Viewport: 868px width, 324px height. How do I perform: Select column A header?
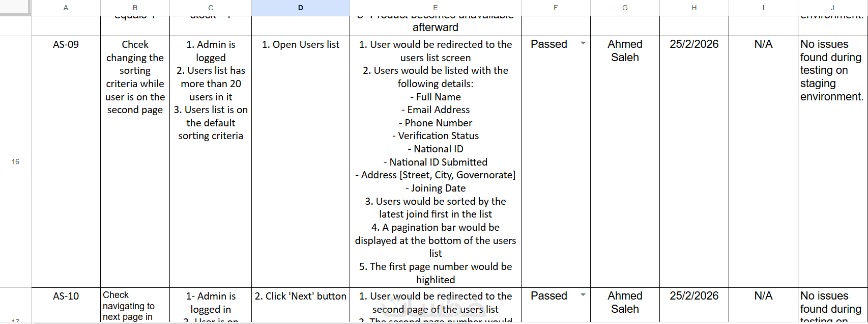pos(66,8)
